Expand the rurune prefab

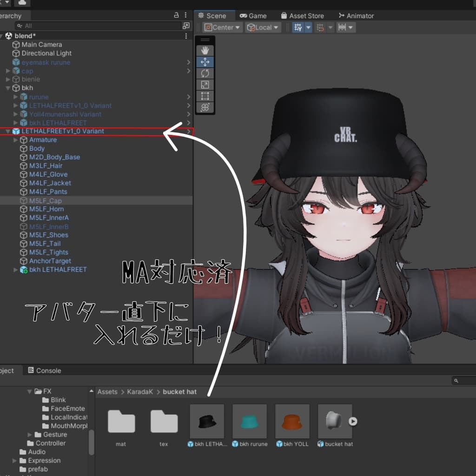pyautogui.click(x=16, y=97)
